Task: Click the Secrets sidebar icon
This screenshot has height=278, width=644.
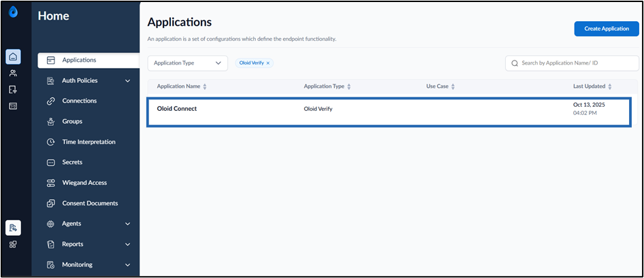Action: [50, 162]
